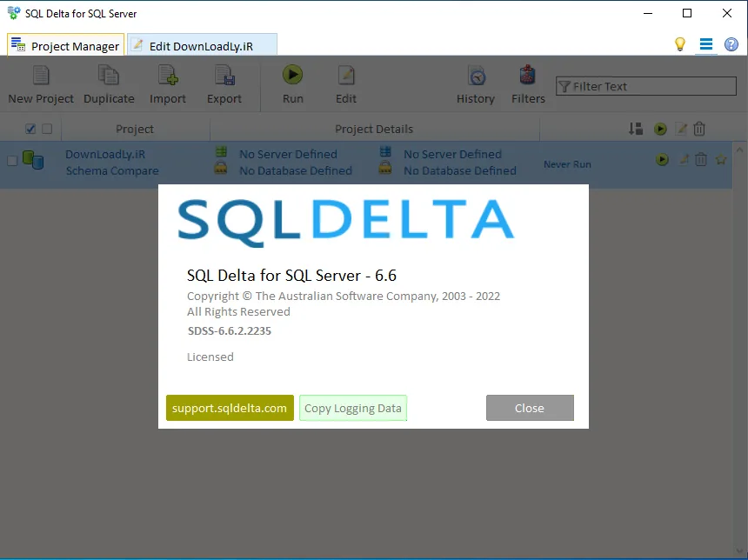Click the Import project icon
The height and width of the screenshot is (560, 748).
(168, 76)
